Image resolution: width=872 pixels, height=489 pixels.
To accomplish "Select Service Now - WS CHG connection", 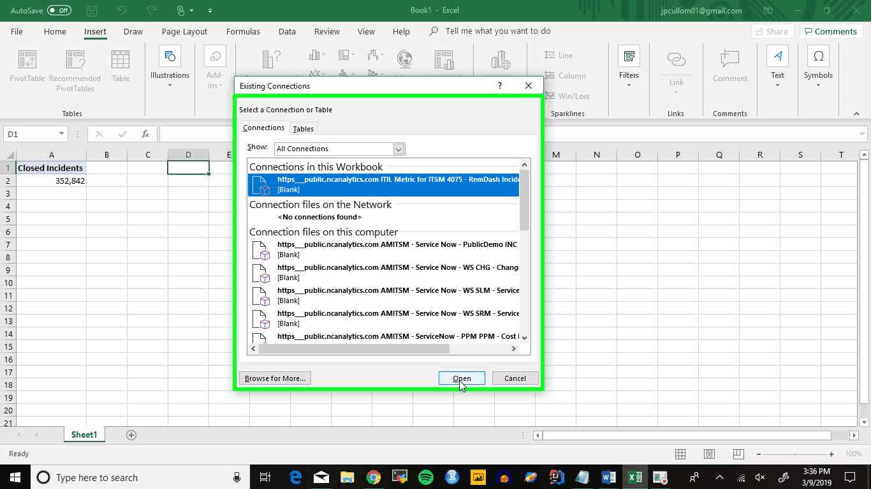I will pos(384,272).
